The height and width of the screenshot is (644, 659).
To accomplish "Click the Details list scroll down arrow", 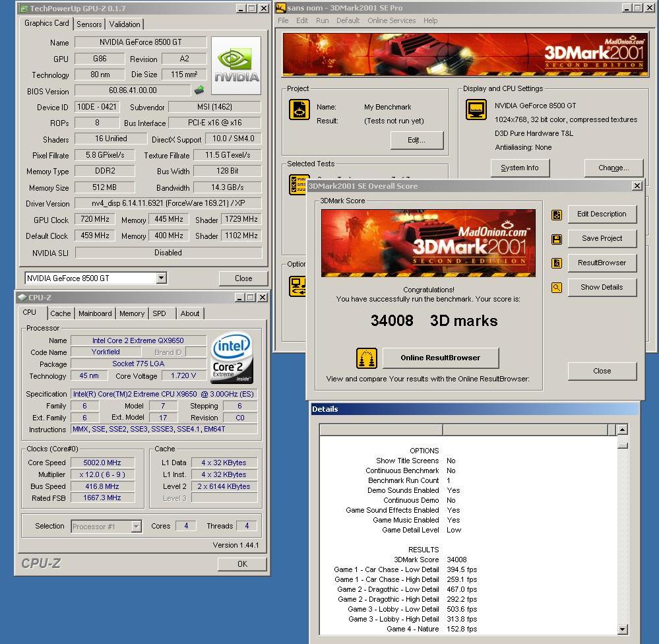I will [623, 629].
